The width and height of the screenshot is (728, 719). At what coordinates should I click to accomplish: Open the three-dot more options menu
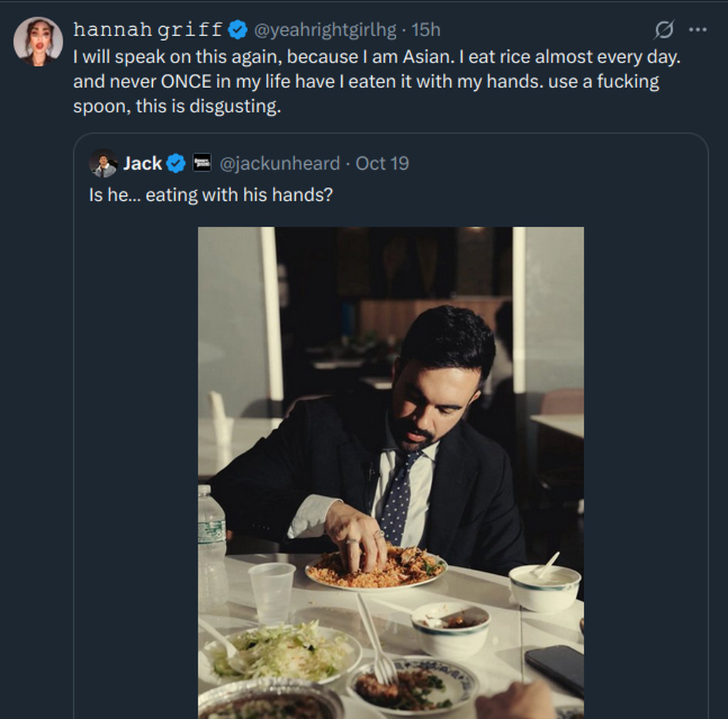coord(699,30)
